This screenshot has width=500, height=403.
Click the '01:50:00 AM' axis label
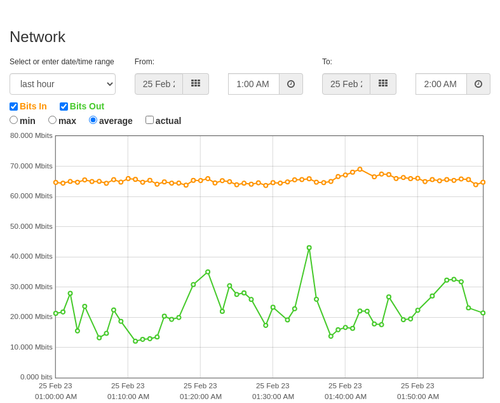click(x=418, y=397)
